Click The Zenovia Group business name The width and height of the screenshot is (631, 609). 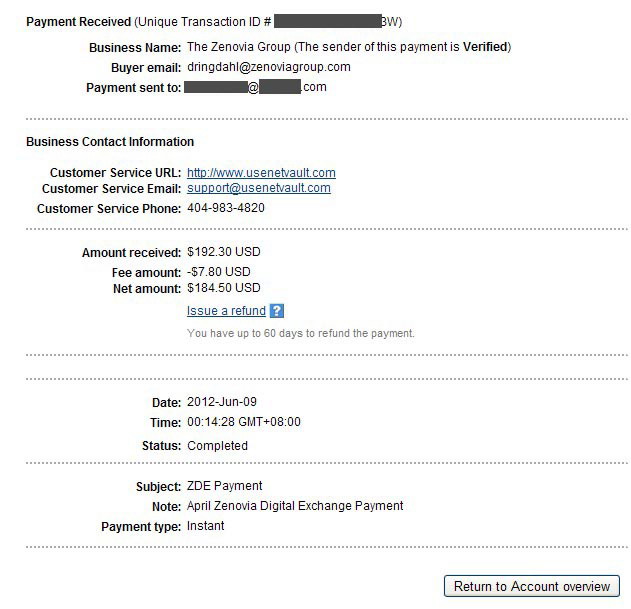(x=239, y=47)
